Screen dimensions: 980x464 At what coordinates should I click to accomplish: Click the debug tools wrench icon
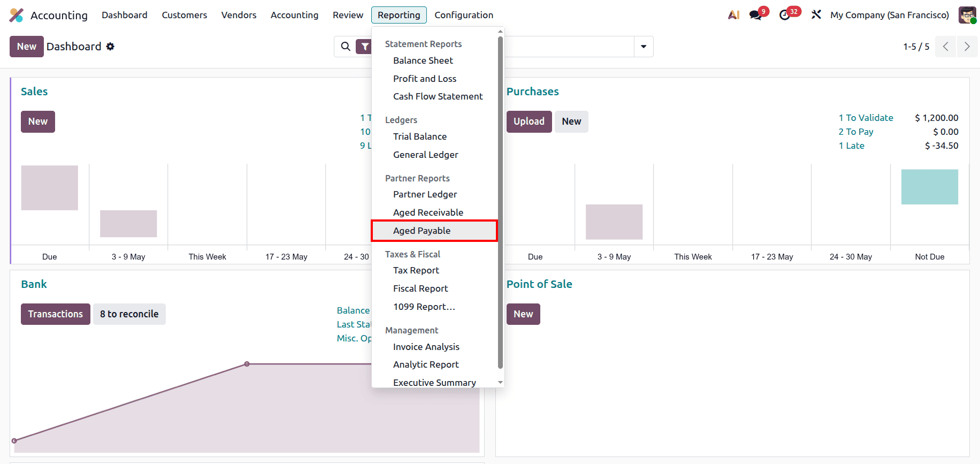pyautogui.click(x=816, y=15)
